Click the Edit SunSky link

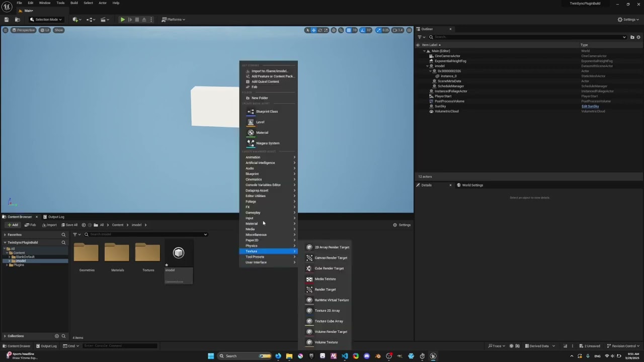[x=590, y=106]
